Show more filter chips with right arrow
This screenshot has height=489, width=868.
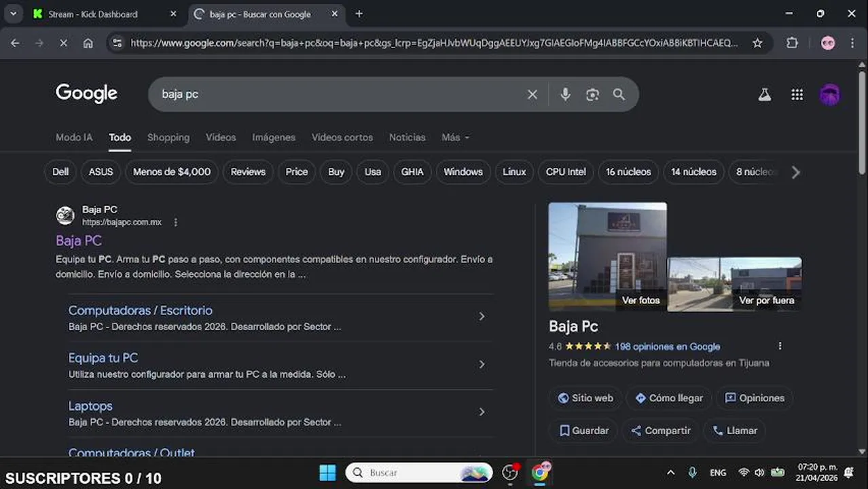pos(795,173)
